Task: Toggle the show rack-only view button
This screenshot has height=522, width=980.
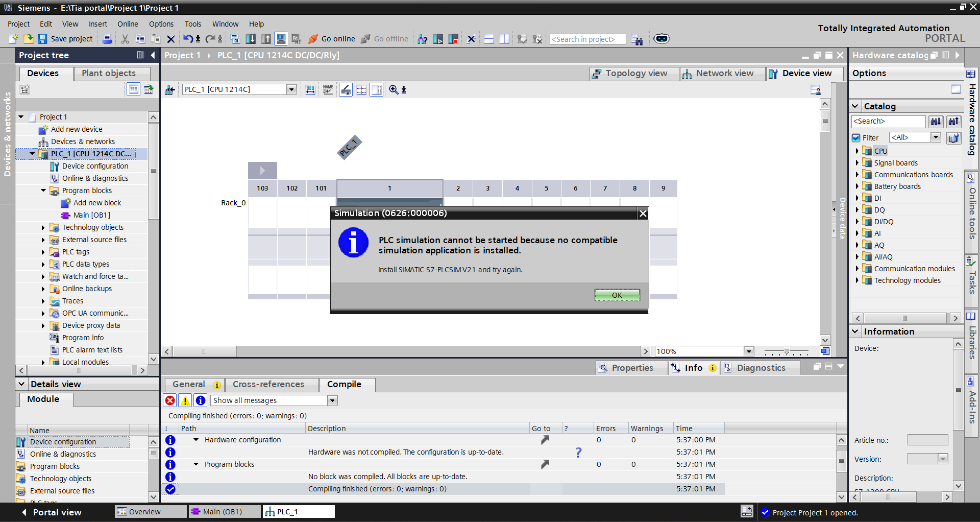Action: [x=377, y=90]
